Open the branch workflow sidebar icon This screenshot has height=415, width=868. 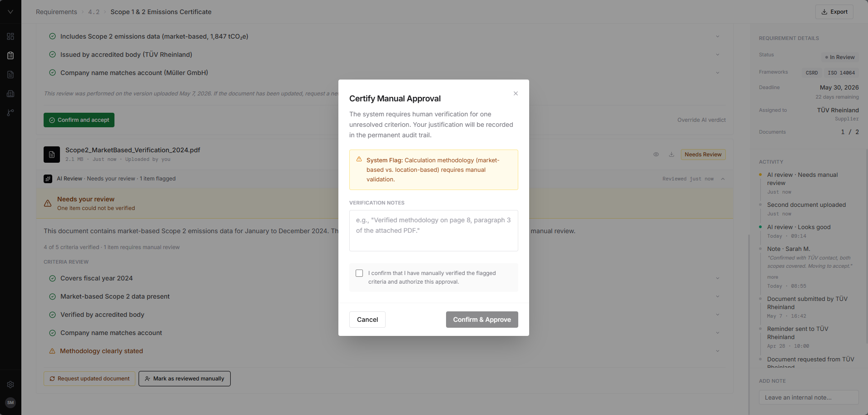tap(10, 112)
